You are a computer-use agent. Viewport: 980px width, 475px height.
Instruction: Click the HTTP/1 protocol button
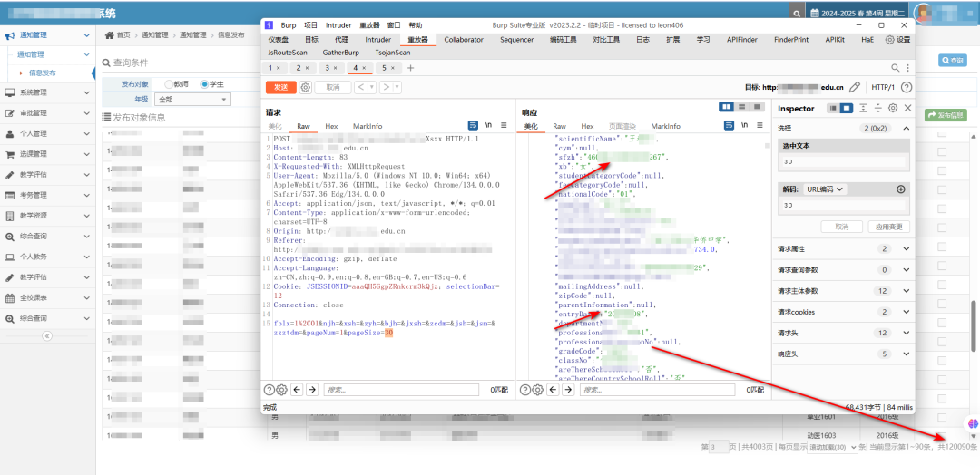[x=883, y=87]
